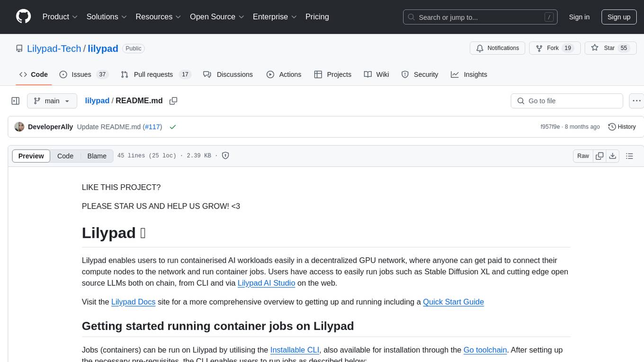Expand the Resources menu

(158, 17)
